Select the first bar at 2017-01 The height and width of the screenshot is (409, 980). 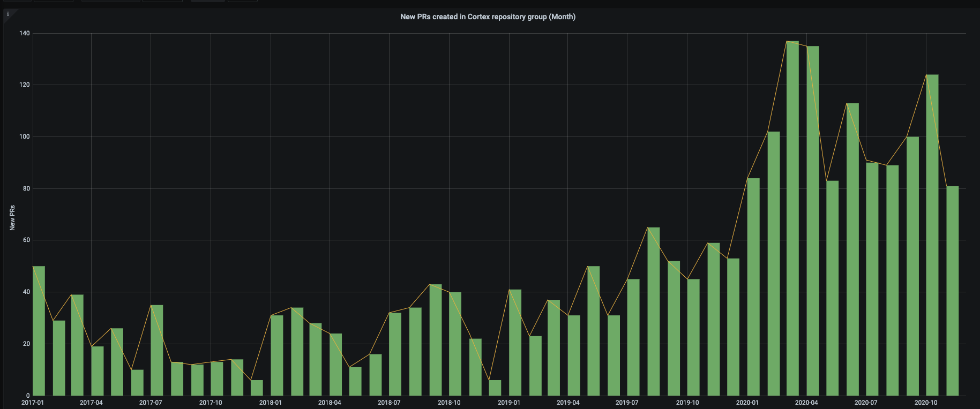pos(39,331)
